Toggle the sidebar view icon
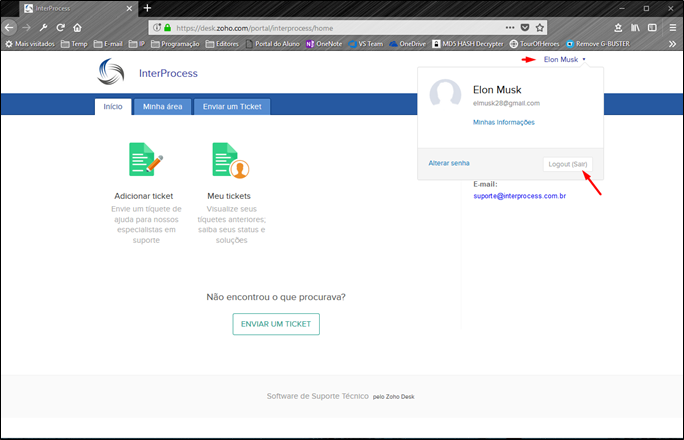 [x=652, y=27]
